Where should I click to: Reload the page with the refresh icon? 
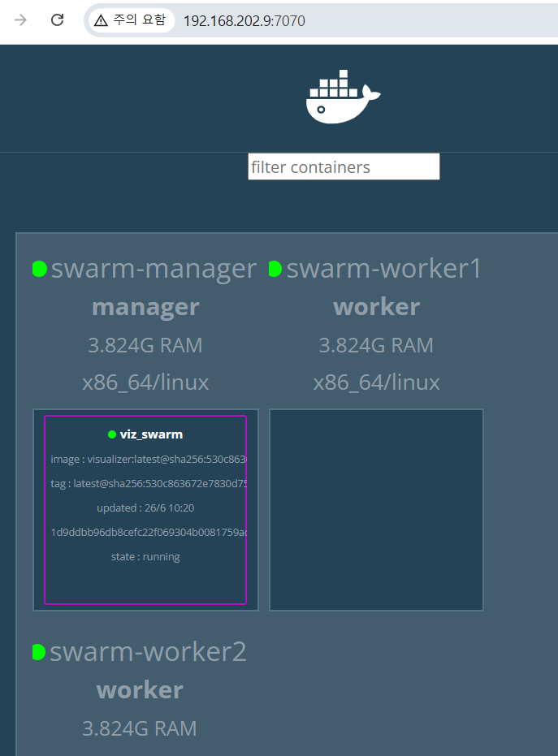(58, 19)
